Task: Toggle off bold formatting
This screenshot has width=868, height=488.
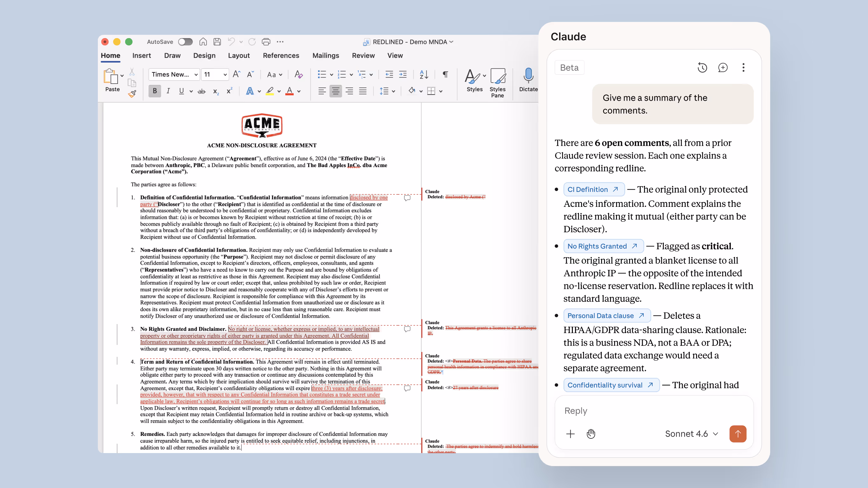Action: (154, 91)
